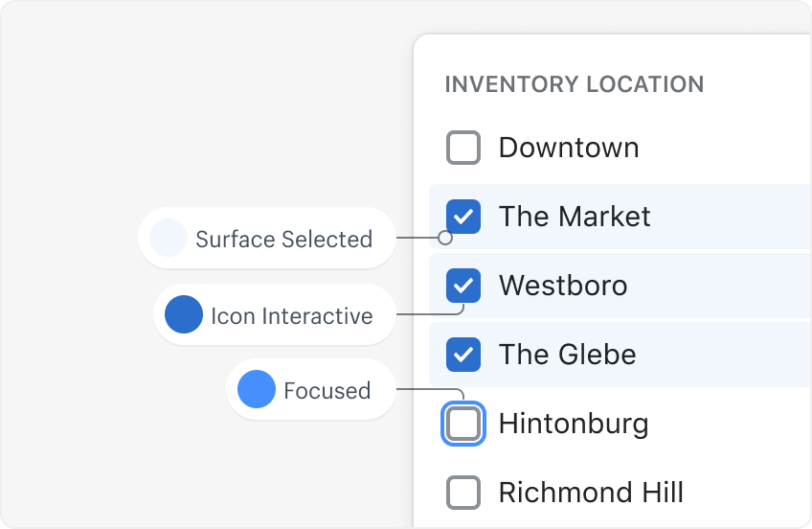This screenshot has height=529, width=812.
Task: Uncheck The Glebe checkbox
Action: pos(463,355)
